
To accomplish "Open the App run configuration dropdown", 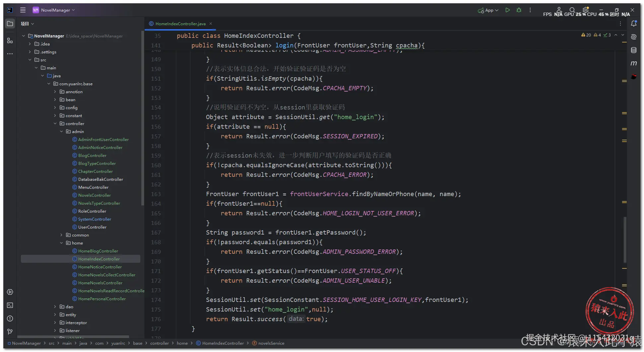I will tap(488, 10).
